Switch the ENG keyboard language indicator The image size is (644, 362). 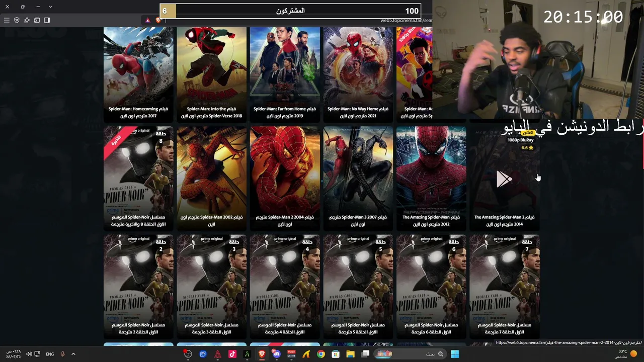click(50, 354)
